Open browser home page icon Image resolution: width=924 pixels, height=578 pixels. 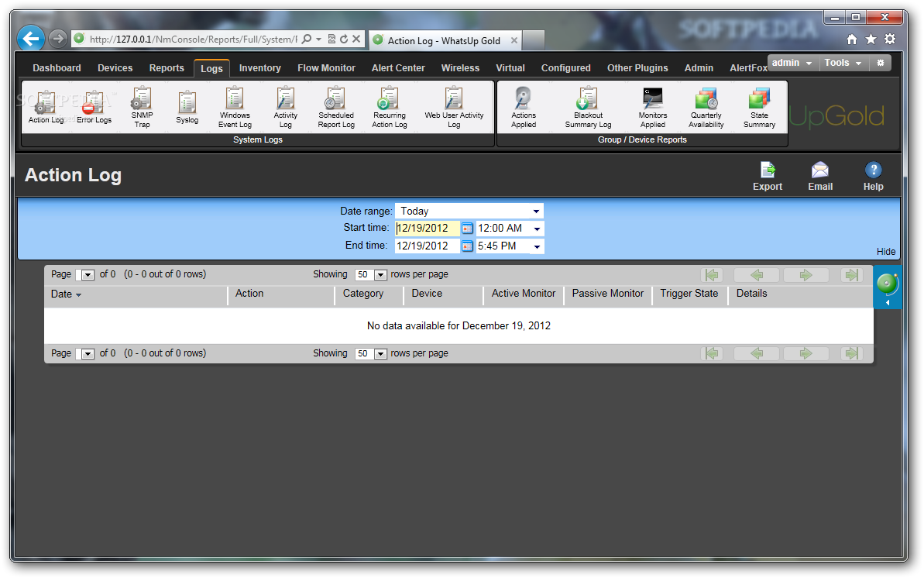(x=851, y=40)
